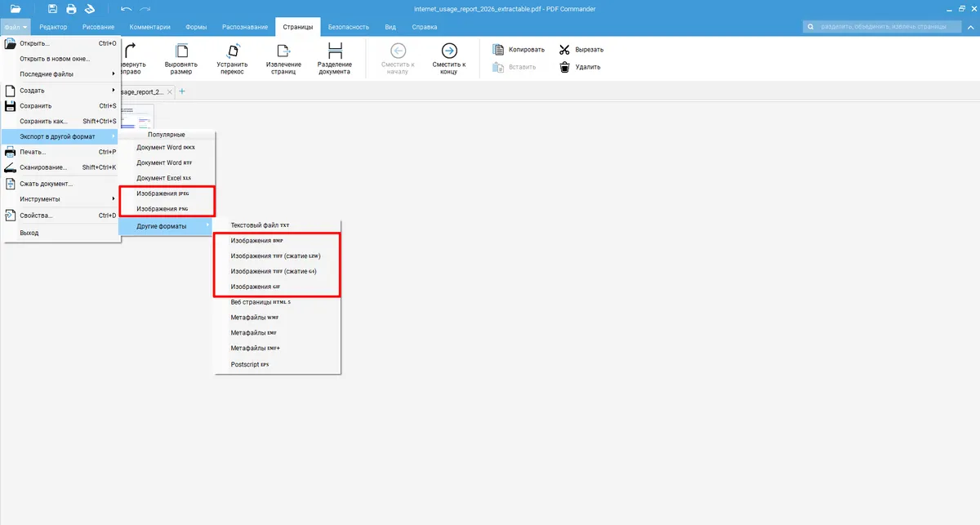
Task: Click the Разделение документа icon
Action: coord(335,51)
